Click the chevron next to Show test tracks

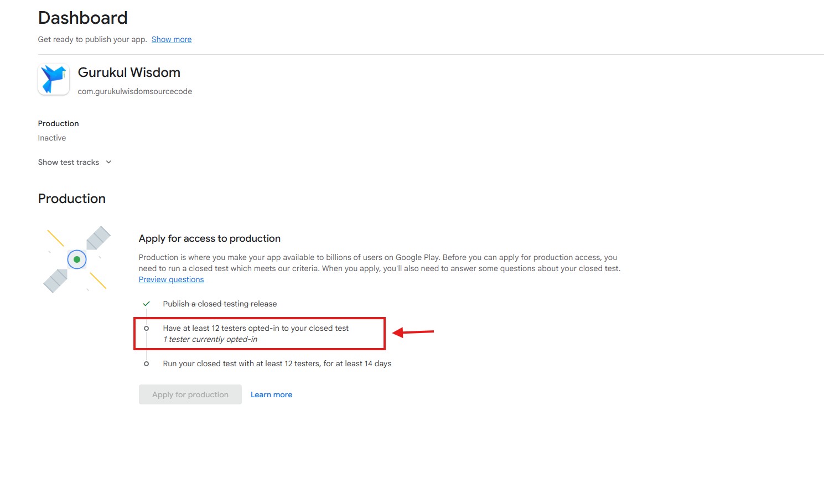pos(108,162)
